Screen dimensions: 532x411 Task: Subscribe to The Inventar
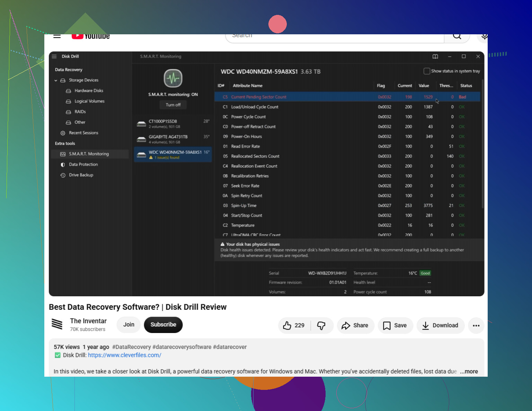pyautogui.click(x=163, y=325)
